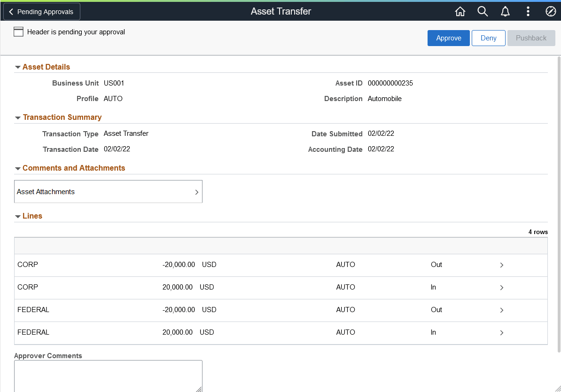Image resolution: width=561 pixels, height=392 pixels.
Task: Collapse the Transaction Summary section
Action: coord(18,117)
